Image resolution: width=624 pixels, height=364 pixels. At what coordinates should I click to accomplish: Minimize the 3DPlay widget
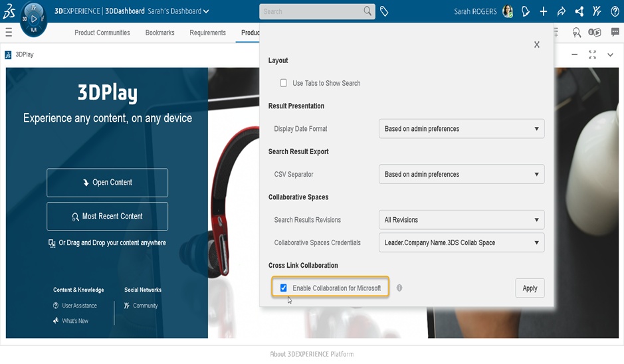point(574,54)
